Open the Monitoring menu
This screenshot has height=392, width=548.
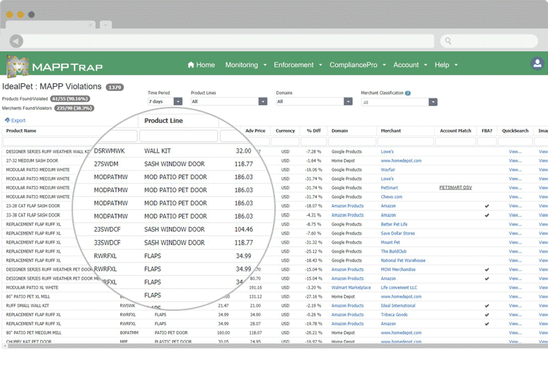246,65
